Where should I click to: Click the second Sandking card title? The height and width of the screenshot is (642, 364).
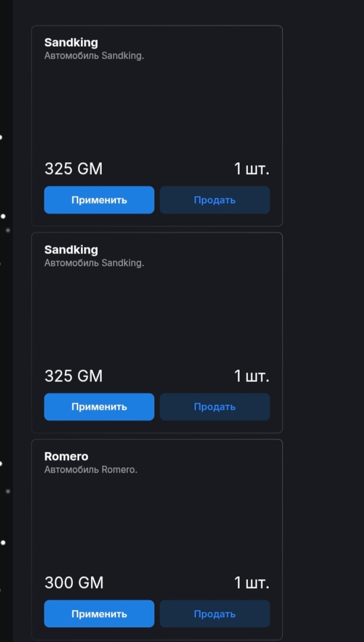point(71,249)
